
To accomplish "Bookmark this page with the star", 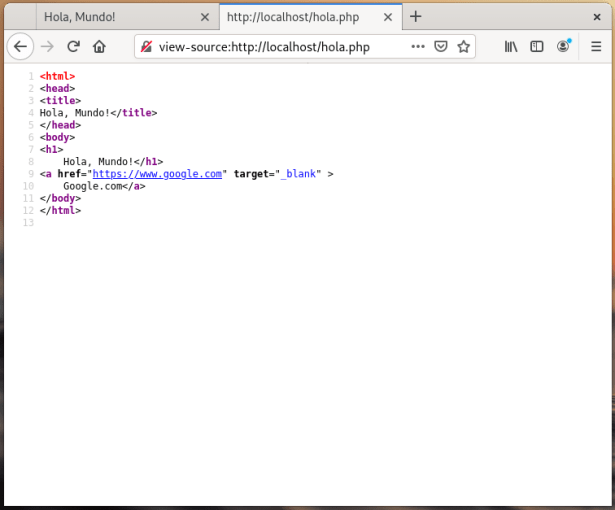I will (463, 46).
